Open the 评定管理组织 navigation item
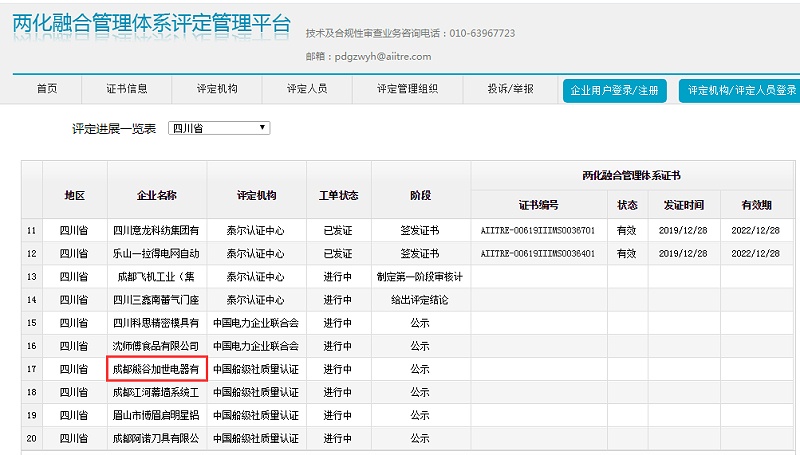This screenshot has width=800, height=455. point(407,89)
